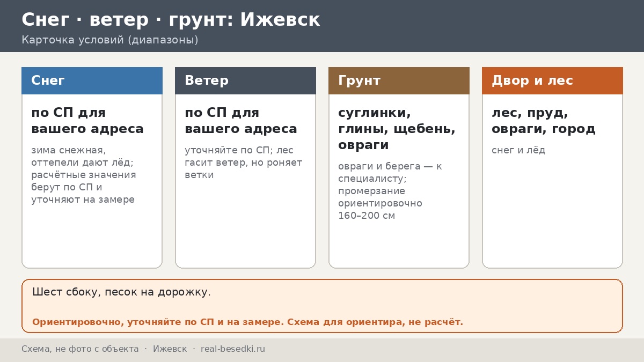Click "по СП для вашего адреса" in Снег card
Viewport: 644px width, 362px height.
coord(87,121)
